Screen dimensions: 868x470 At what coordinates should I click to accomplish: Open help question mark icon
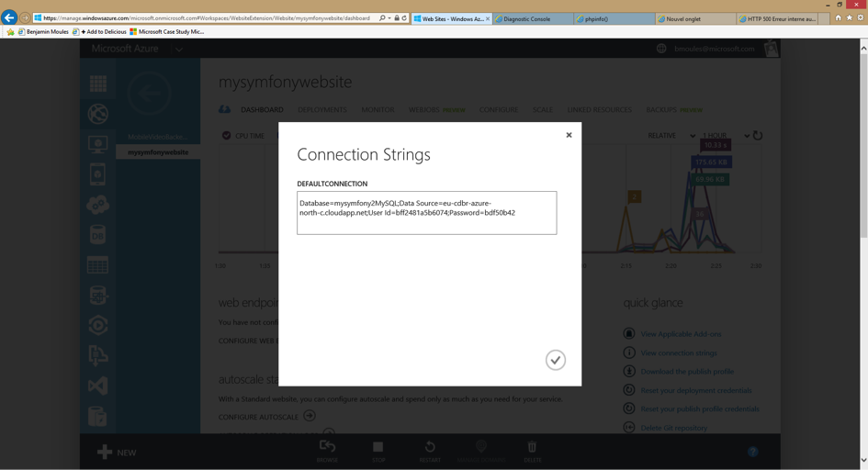point(753,452)
